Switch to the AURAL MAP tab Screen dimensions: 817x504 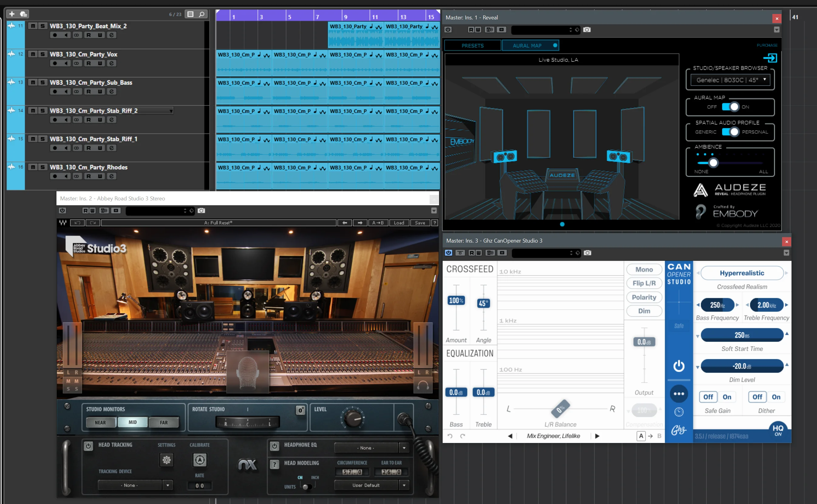point(530,46)
